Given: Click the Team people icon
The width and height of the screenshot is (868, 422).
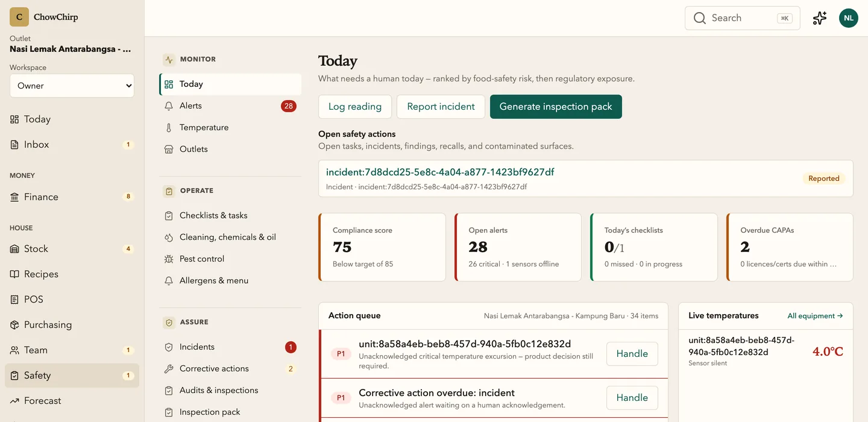Looking at the screenshot, I should (14, 350).
